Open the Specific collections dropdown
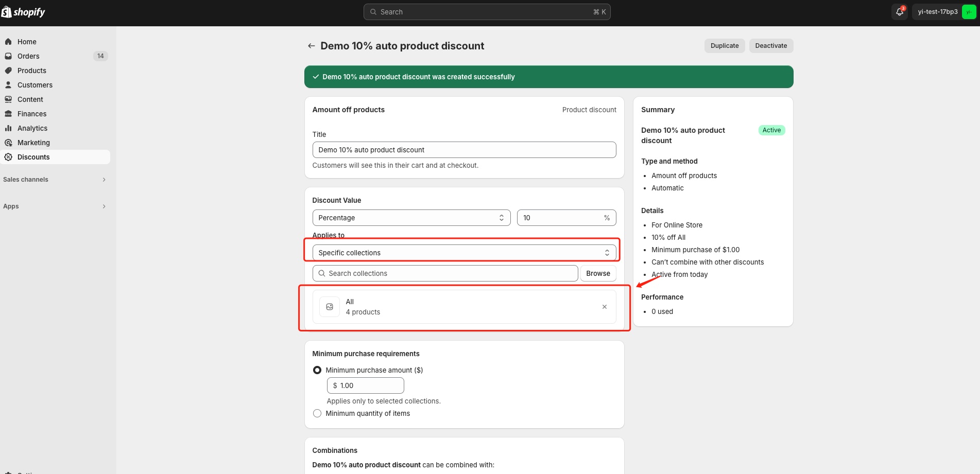This screenshot has height=474, width=980. pos(463,252)
